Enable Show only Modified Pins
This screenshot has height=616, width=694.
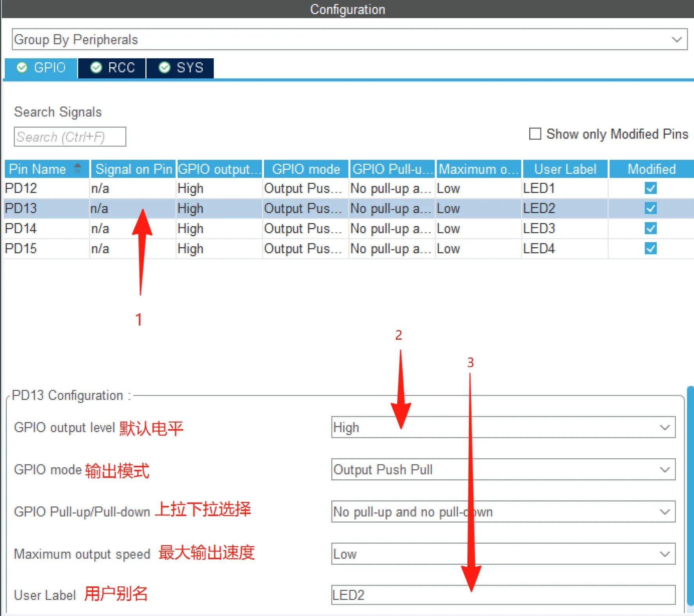tap(535, 134)
